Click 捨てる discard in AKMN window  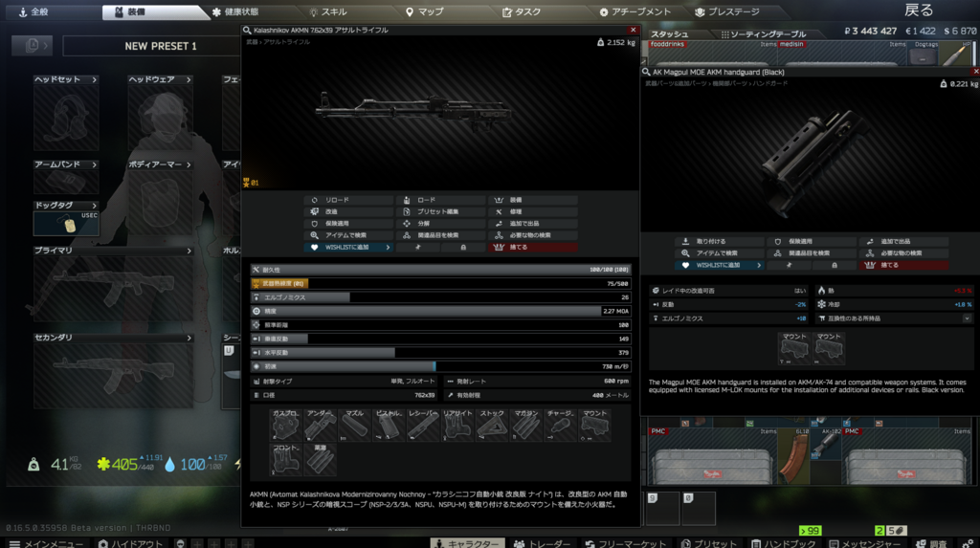532,248
